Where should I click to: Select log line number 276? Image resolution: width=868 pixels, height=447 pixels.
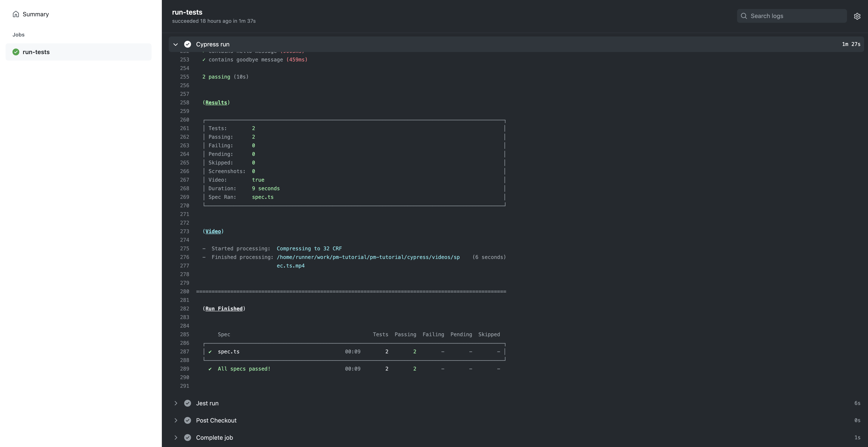coord(184,257)
